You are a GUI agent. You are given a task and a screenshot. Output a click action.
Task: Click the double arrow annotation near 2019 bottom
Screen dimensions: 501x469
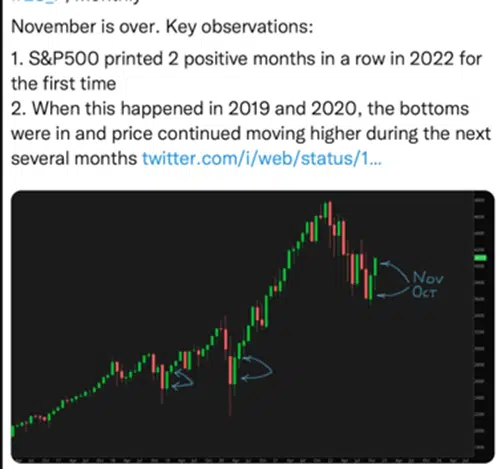click(182, 379)
